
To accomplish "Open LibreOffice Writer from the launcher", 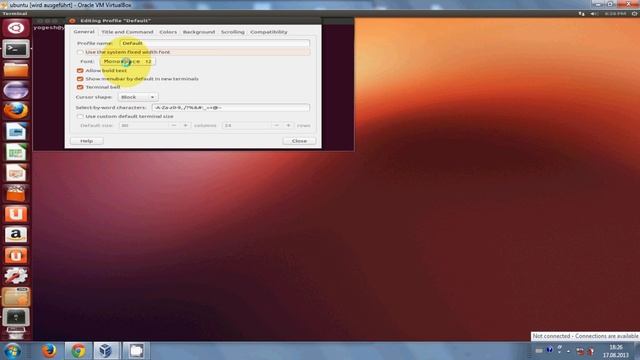I will pyautogui.click(x=16, y=132).
